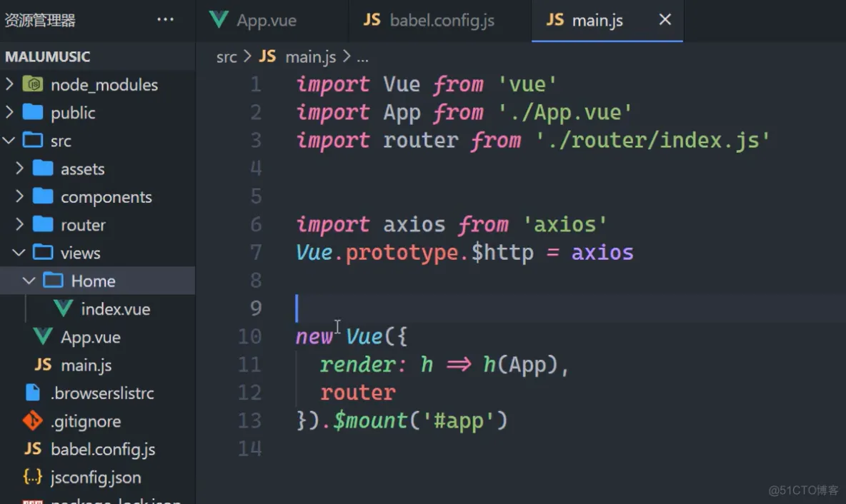
Task: Open jsconfig.json in the file tree
Action: point(96,477)
